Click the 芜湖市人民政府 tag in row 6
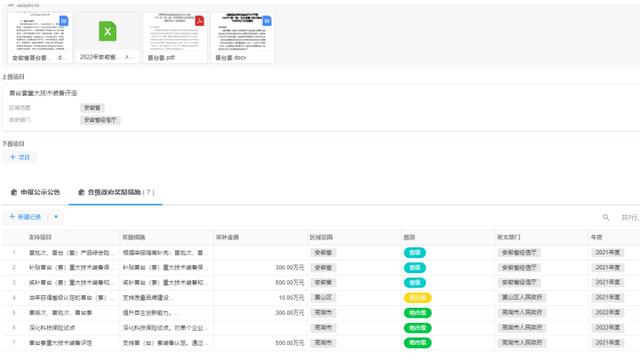 pyautogui.click(x=522, y=328)
